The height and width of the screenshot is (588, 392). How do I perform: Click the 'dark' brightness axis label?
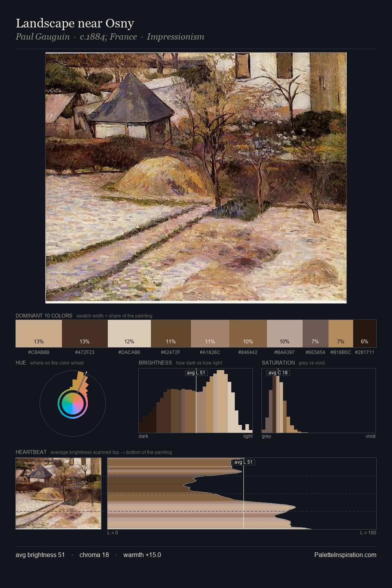(x=143, y=436)
